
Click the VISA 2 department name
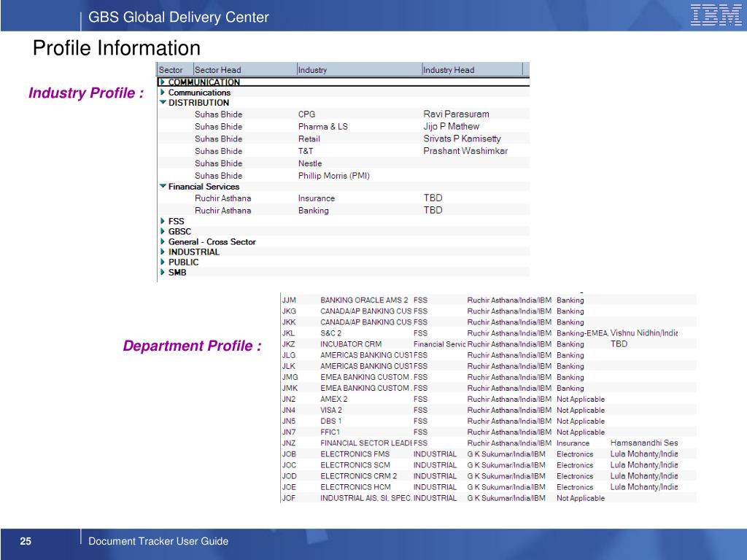330,410
